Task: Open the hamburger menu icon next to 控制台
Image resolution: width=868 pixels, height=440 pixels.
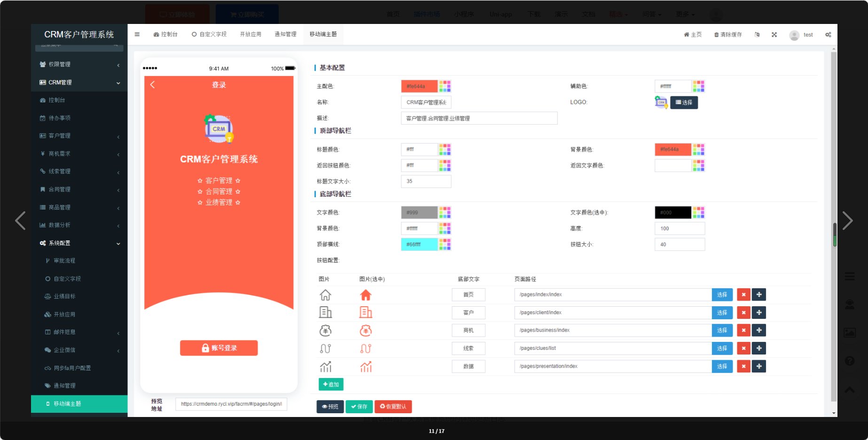Action: pos(137,34)
